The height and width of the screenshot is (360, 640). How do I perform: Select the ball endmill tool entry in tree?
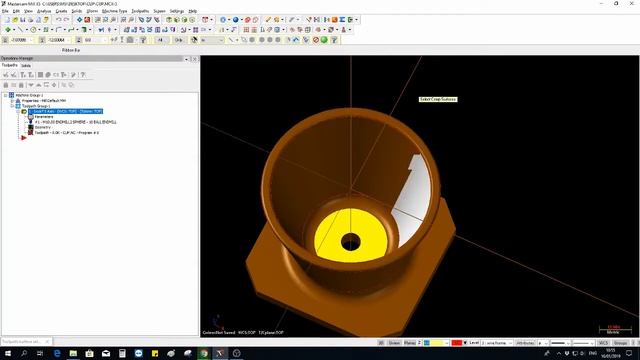click(x=76, y=122)
